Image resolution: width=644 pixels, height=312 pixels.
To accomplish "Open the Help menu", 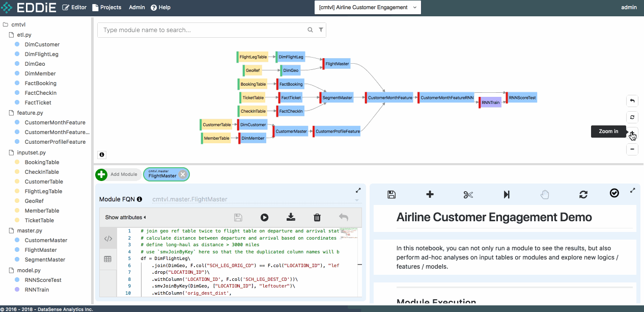I will click(160, 8).
